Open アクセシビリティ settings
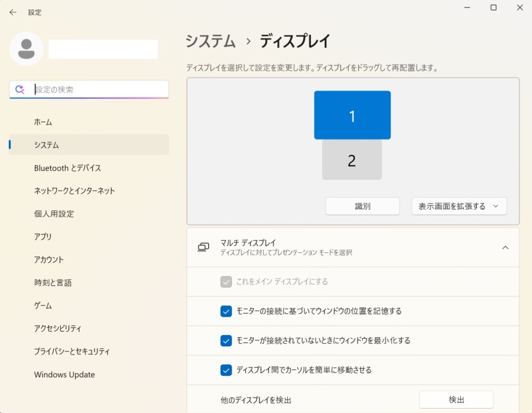Image resolution: width=532 pixels, height=413 pixels. coord(89,329)
